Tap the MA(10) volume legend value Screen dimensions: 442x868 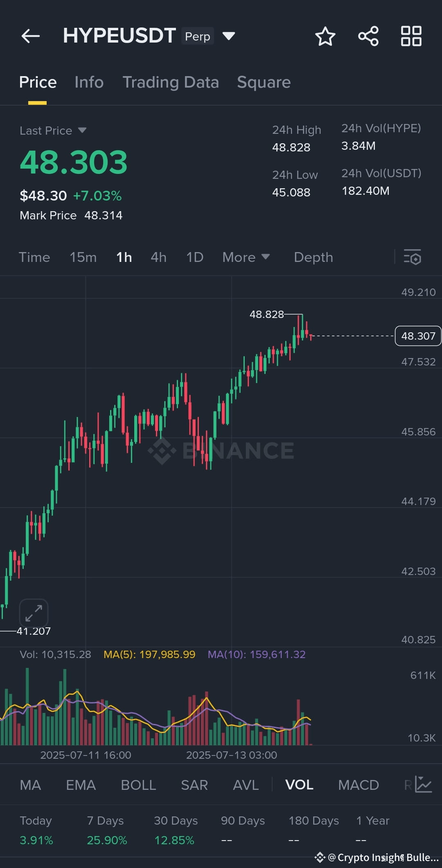tap(257, 654)
